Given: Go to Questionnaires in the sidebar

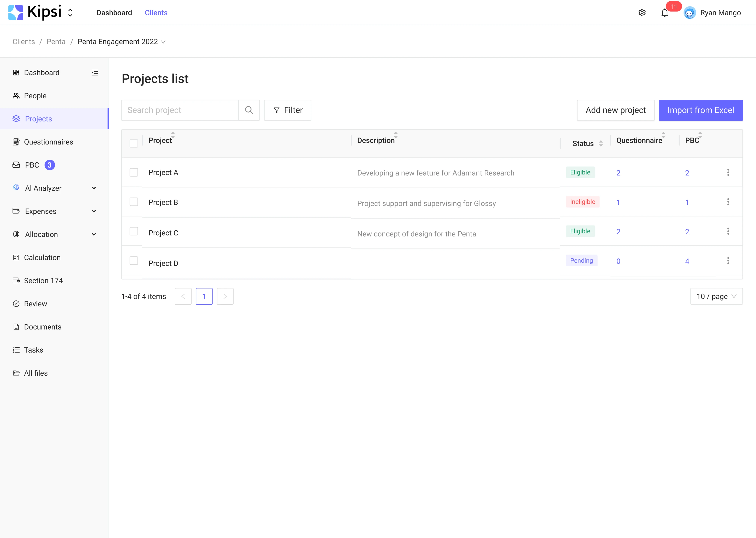Looking at the screenshot, I should coord(48,142).
